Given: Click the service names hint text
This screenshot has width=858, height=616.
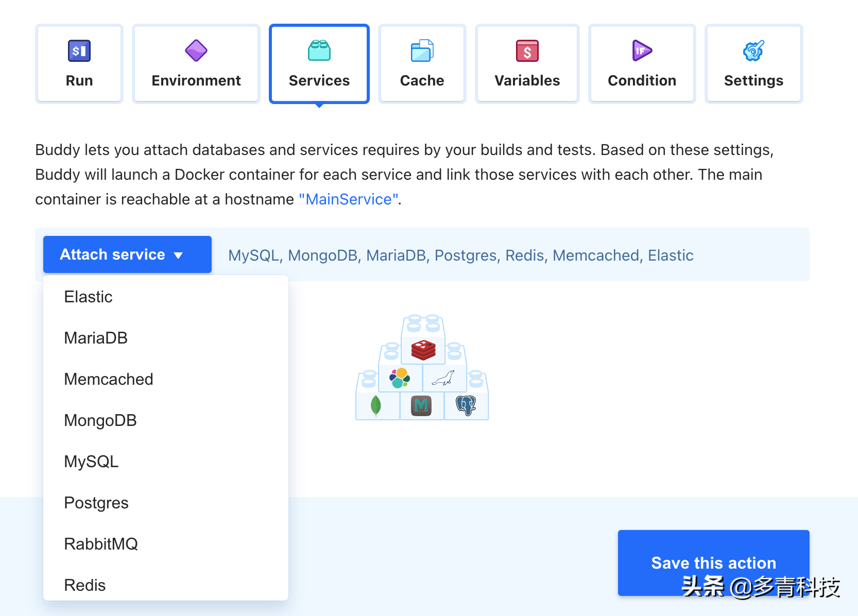Looking at the screenshot, I should pyautogui.click(x=461, y=255).
